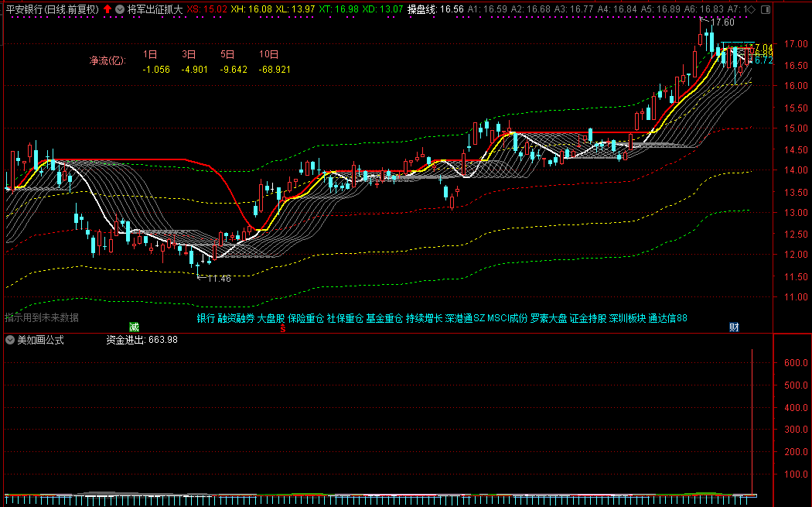Select the 基金重仓 tag
The width and height of the screenshot is (812, 507).
click(x=384, y=318)
